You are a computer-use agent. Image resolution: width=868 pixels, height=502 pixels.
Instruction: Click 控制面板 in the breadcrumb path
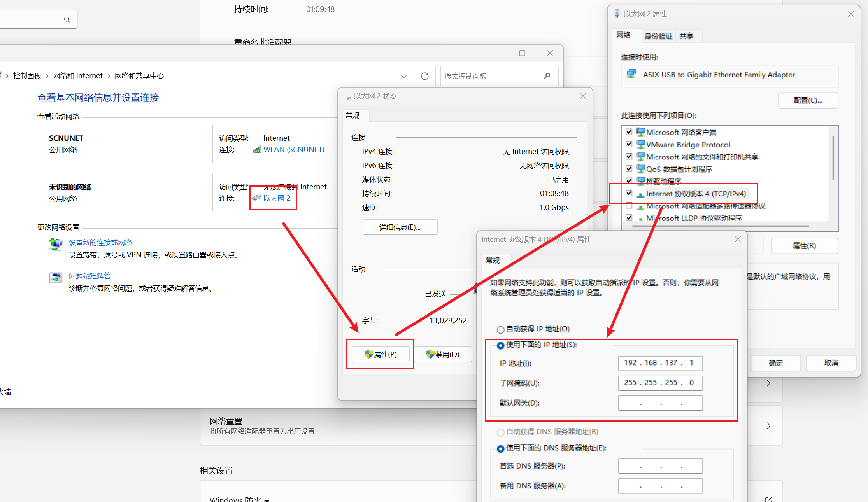click(x=27, y=76)
